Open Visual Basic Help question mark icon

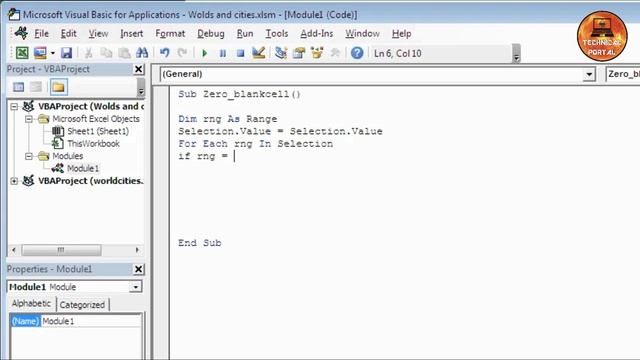pyautogui.click(x=357, y=53)
